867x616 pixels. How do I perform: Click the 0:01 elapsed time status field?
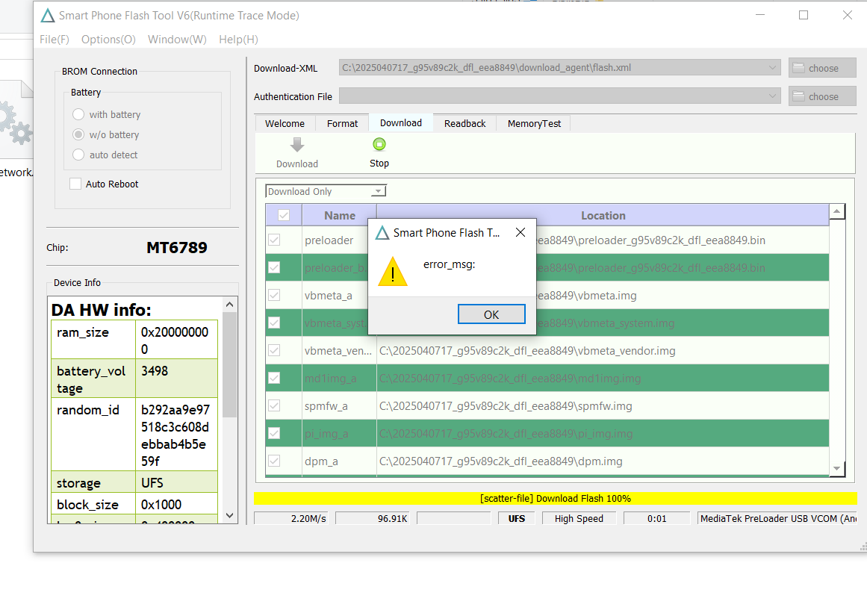pyautogui.click(x=657, y=518)
